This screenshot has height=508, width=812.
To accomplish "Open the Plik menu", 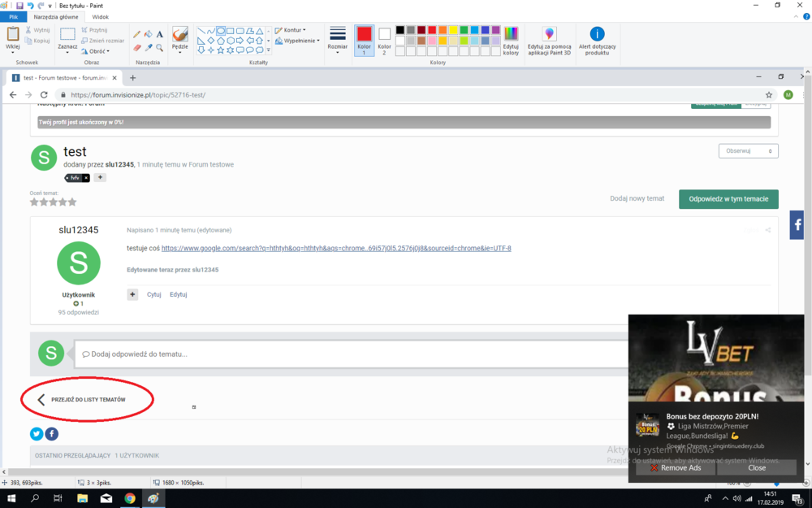I will (13, 16).
